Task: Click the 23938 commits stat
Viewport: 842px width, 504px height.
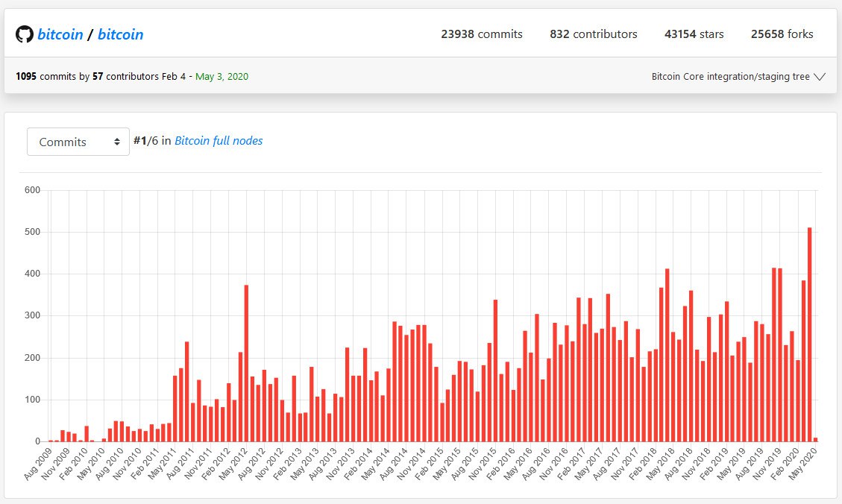Action: click(482, 34)
